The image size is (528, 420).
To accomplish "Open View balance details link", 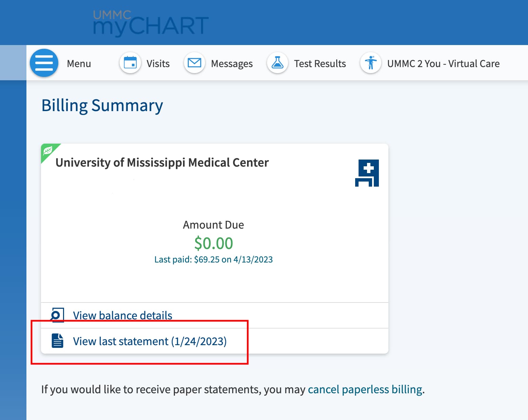I will (x=123, y=315).
